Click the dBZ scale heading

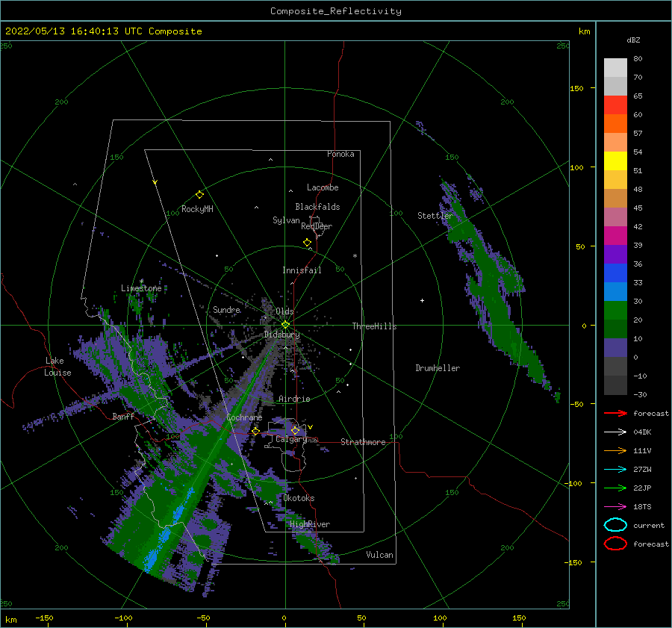633,40
